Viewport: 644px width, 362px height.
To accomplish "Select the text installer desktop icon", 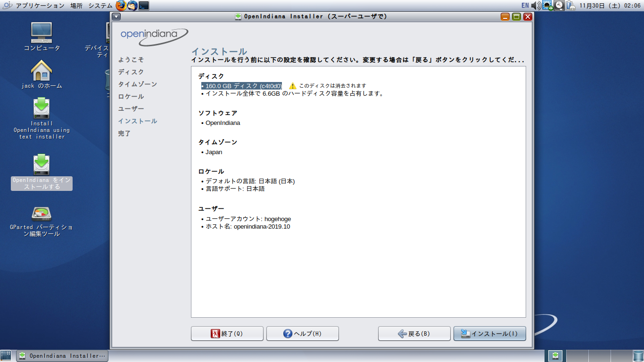I will (x=41, y=119).
